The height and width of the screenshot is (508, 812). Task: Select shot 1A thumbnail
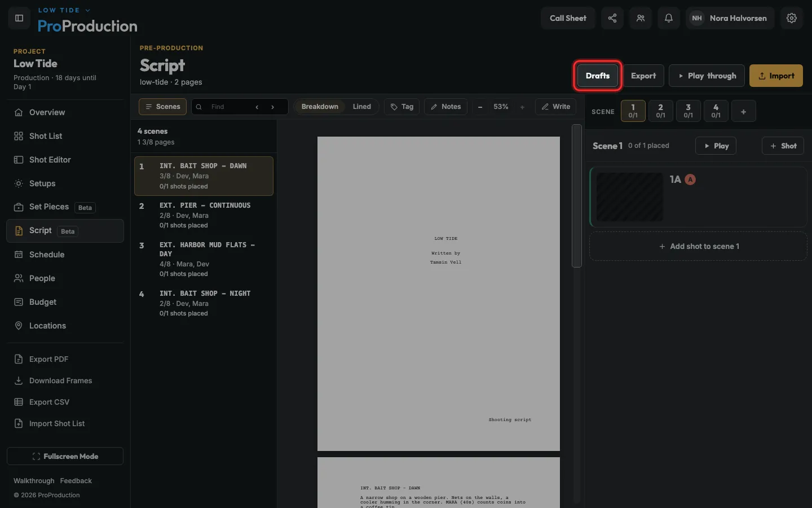coord(629,197)
